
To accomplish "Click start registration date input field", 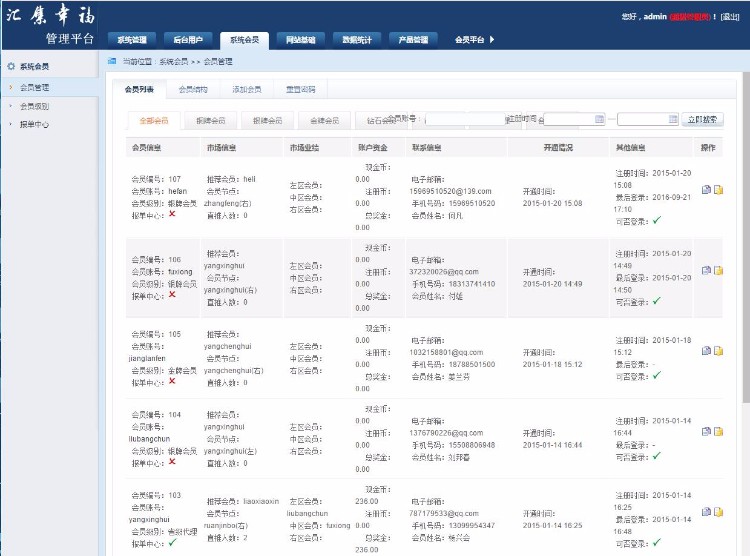I will tap(574, 119).
